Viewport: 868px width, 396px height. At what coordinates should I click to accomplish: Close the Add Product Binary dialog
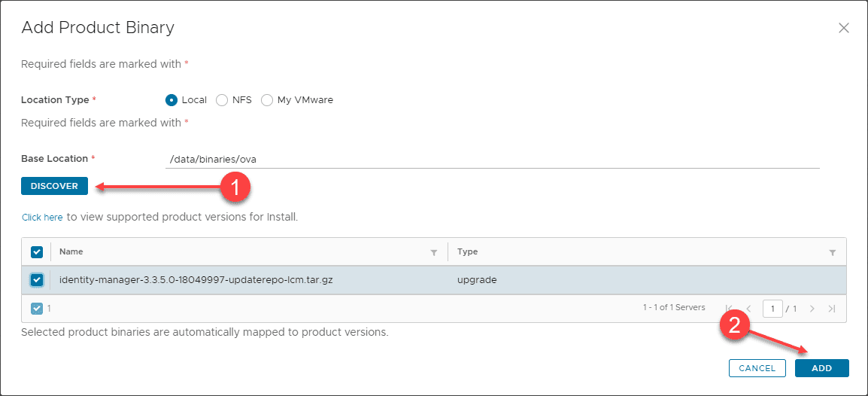[843, 29]
